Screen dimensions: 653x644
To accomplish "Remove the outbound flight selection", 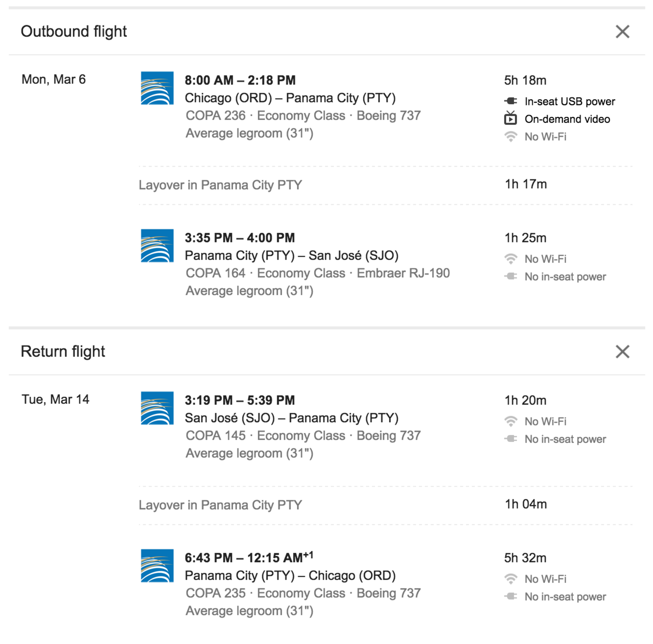I will pyautogui.click(x=623, y=32).
